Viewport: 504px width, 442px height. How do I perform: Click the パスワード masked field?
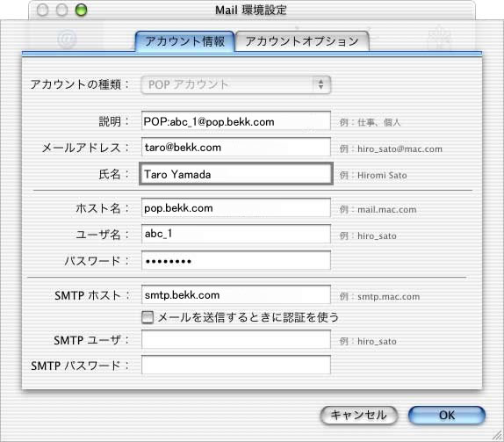(236, 260)
